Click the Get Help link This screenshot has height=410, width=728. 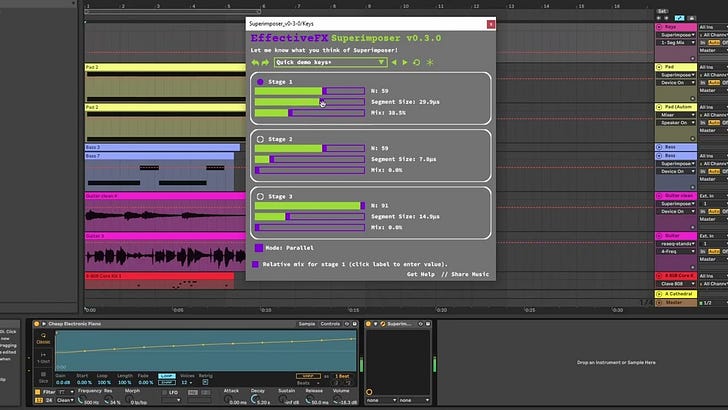click(x=421, y=274)
